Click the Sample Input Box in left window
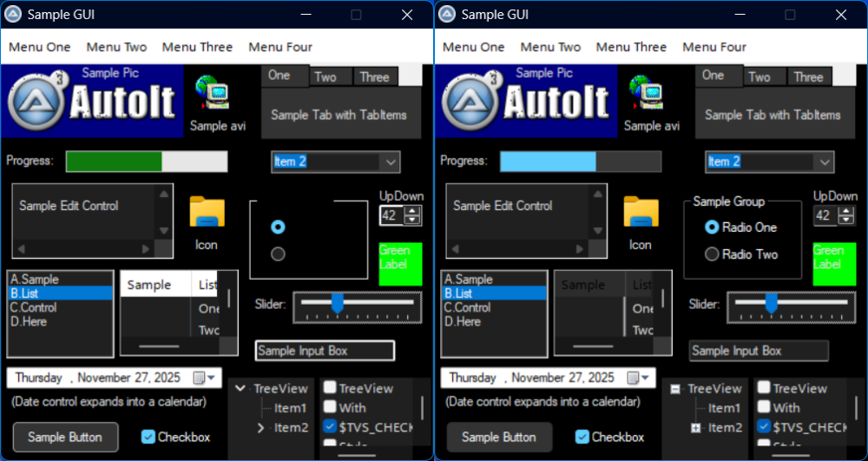 [325, 351]
